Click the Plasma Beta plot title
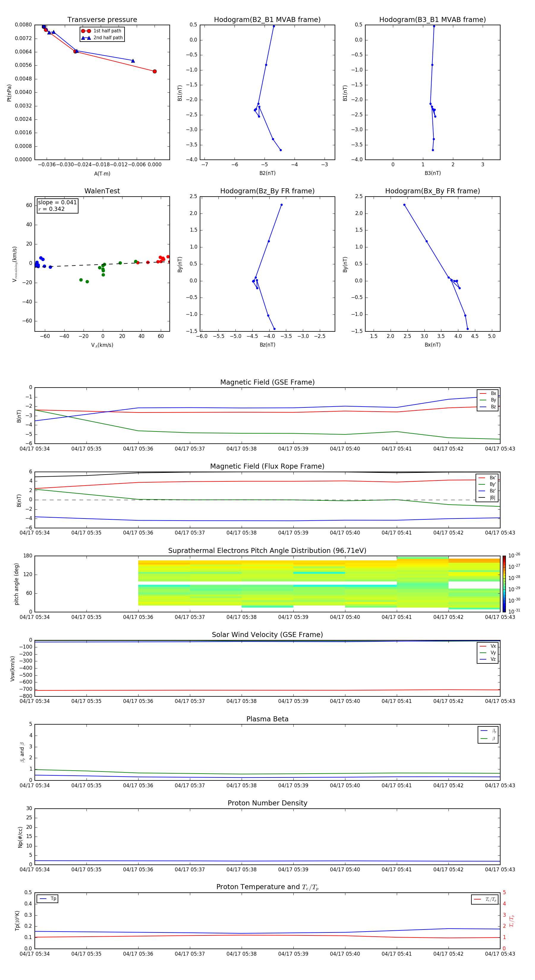535x980 pixels. pyautogui.click(x=267, y=719)
